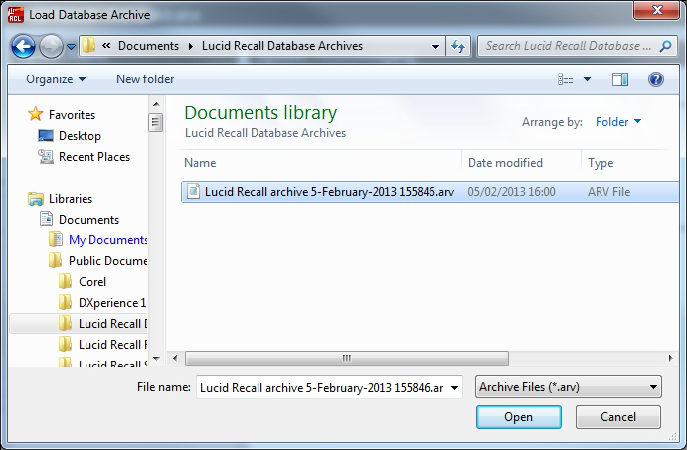The height and width of the screenshot is (450, 687).
Task: Click Lucid Recall Database Archives breadcrumb
Action: pyautogui.click(x=282, y=46)
